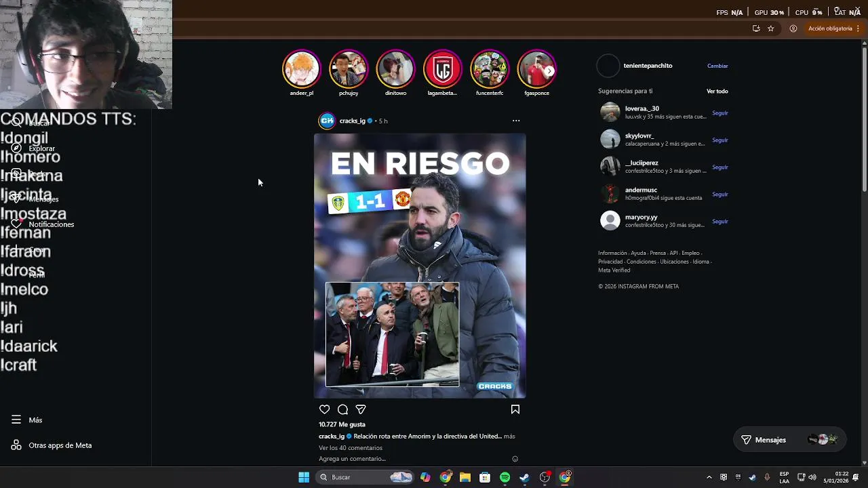Click Chrome install-app icon in address bar
868x488 pixels.
tap(756, 28)
